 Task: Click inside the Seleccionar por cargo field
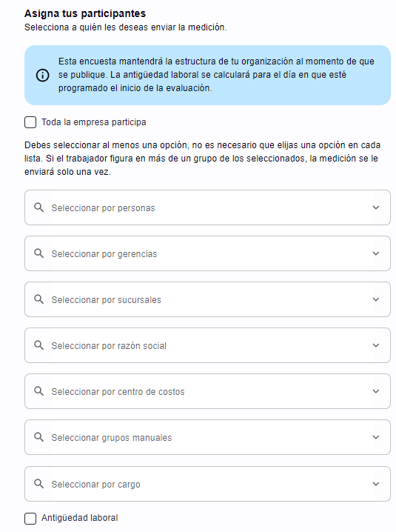click(207, 484)
